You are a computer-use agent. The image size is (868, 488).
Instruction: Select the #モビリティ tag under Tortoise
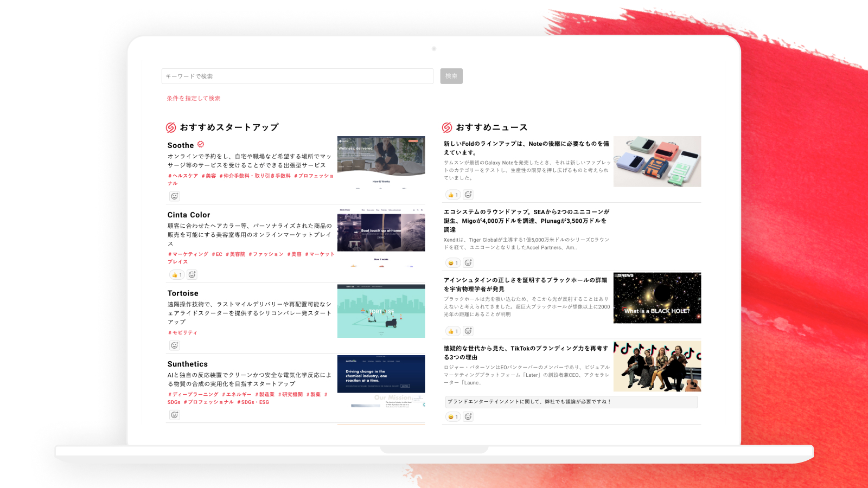pyautogui.click(x=183, y=333)
